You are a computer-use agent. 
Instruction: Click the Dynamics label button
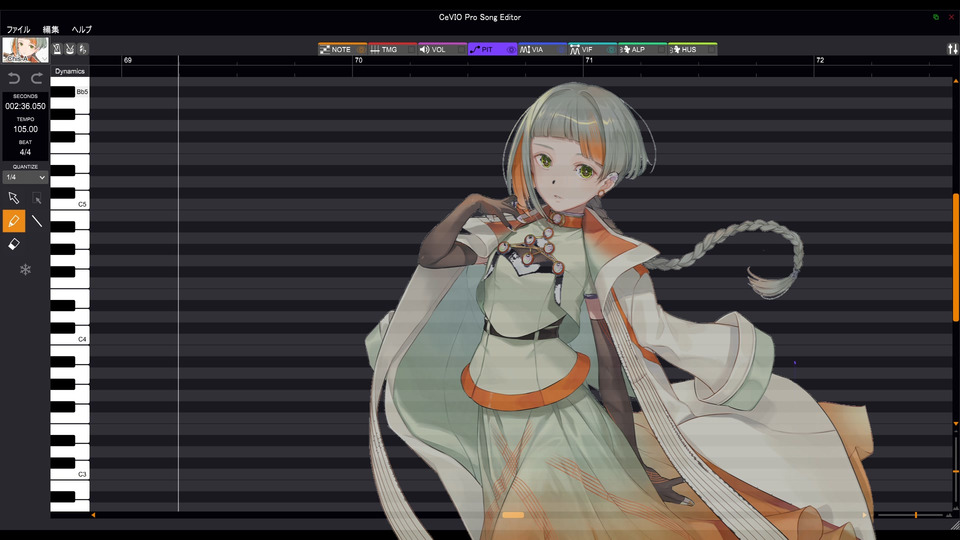click(70, 71)
